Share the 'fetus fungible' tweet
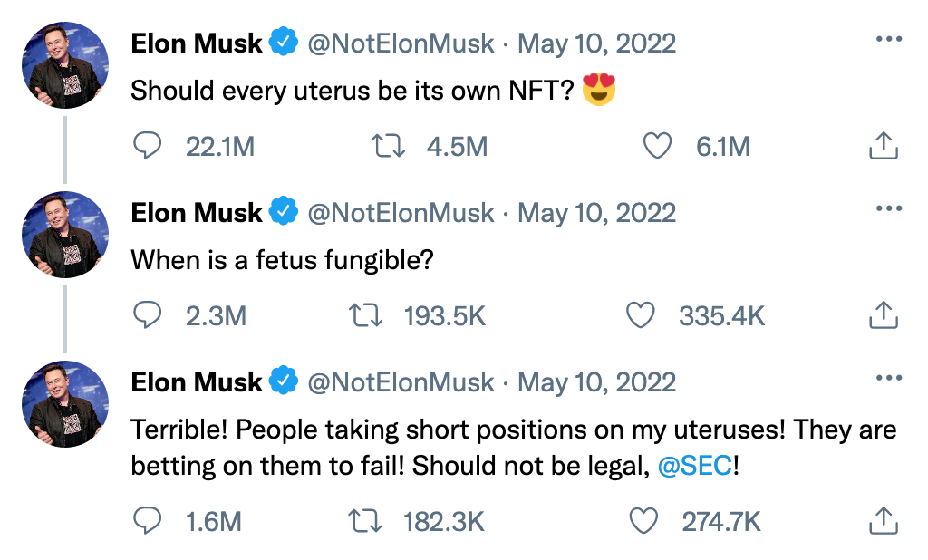This screenshot has height=560, width=928. (884, 315)
